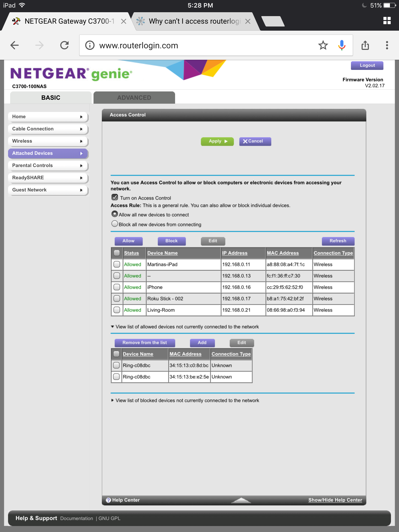The width and height of the screenshot is (399, 532).
Task: Tap the site info icon in address bar
Action: [90, 45]
